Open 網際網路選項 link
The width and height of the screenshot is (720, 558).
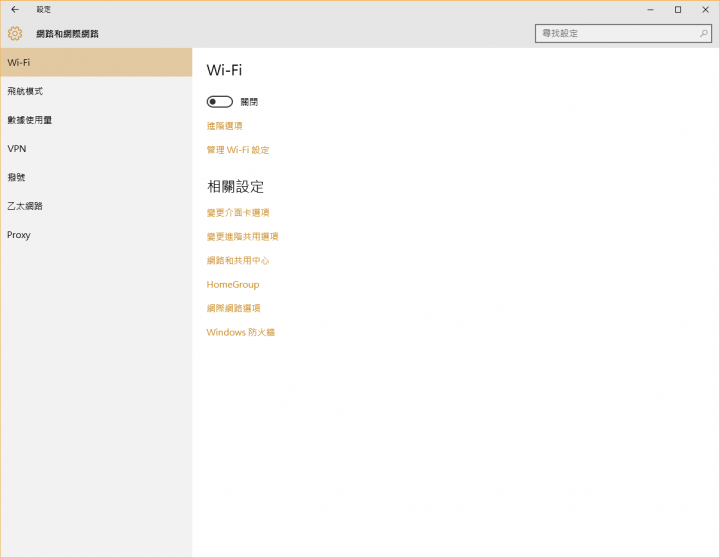click(x=233, y=308)
